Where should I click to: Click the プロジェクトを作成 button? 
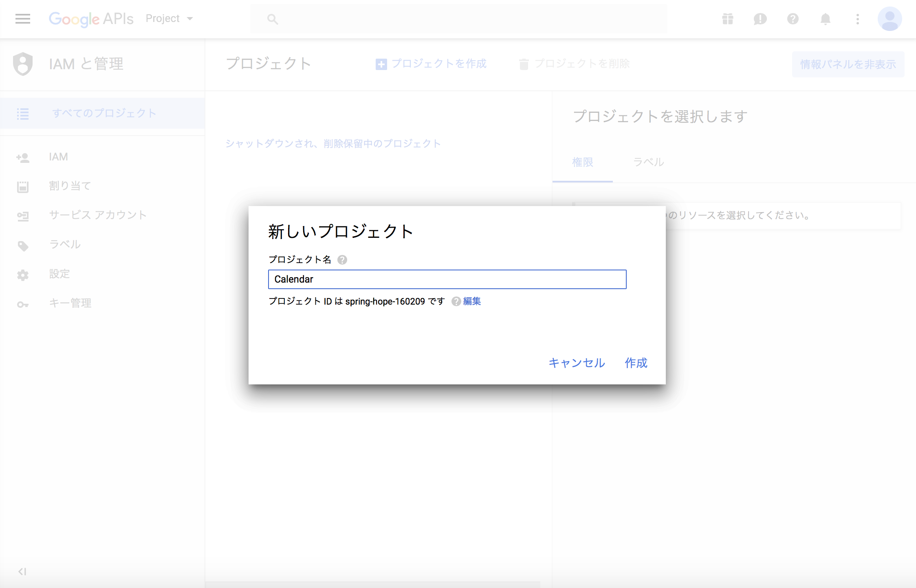[431, 64]
